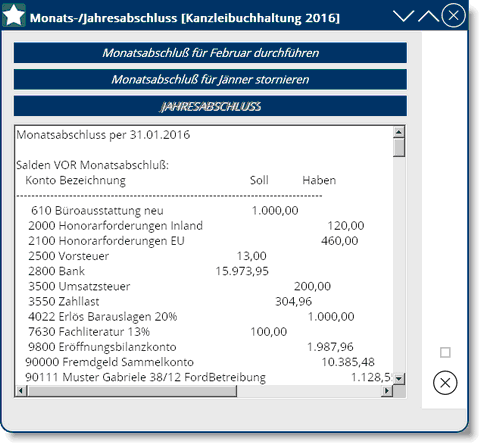Toggle the small checkbox above the round X
The height and width of the screenshot is (445, 481).
click(445, 352)
